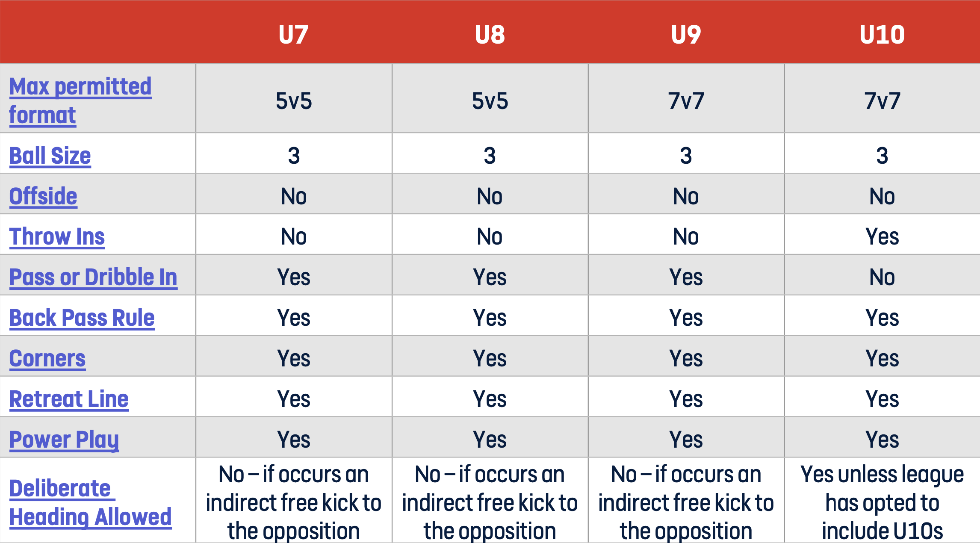The image size is (980, 543).
Task: Select the U7 column header
Action: click(x=294, y=34)
